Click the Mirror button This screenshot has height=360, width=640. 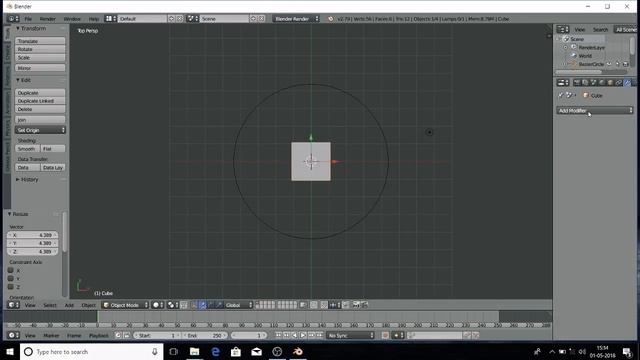coord(40,68)
